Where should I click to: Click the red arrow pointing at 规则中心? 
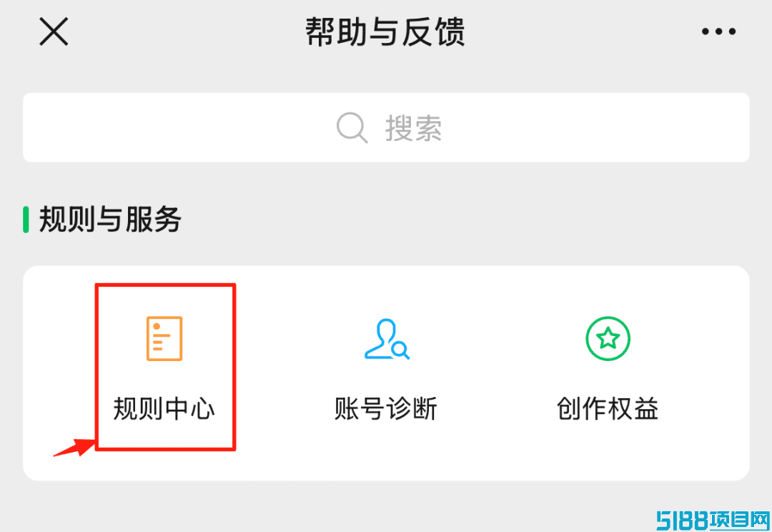[74, 448]
